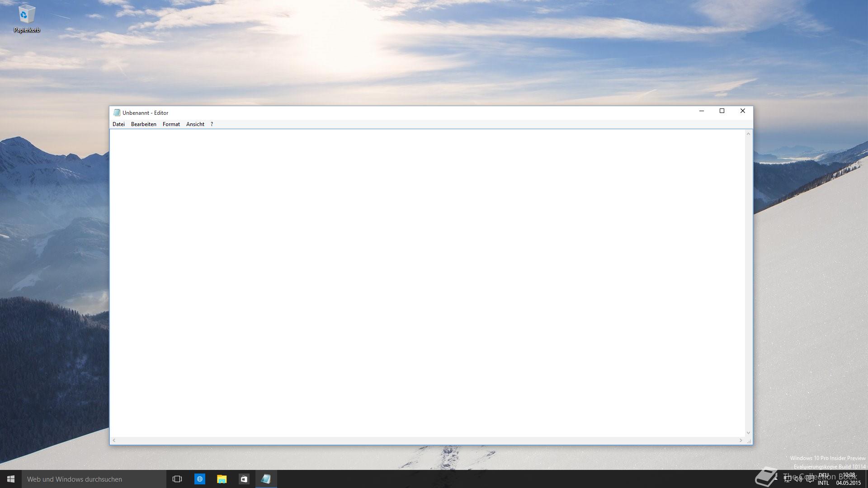This screenshot has width=868, height=488.
Task: Minimize the Editor window
Action: 702,111
